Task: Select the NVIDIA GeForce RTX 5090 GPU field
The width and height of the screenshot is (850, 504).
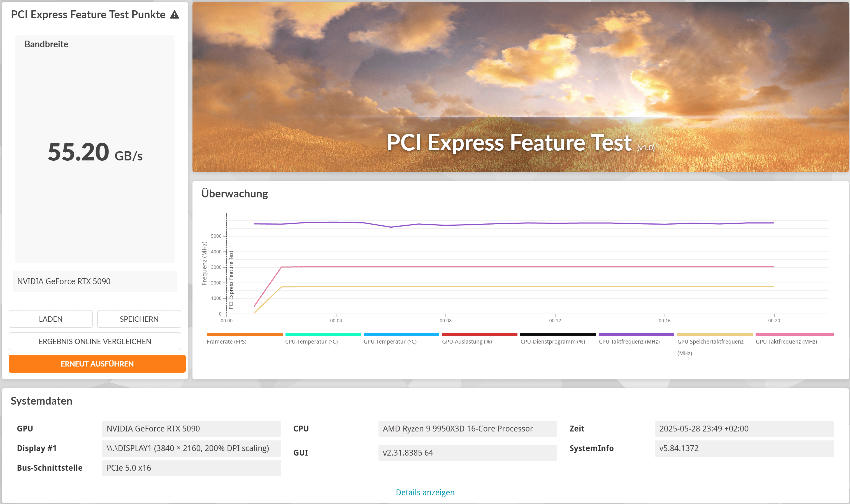Action: [x=191, y=429]
